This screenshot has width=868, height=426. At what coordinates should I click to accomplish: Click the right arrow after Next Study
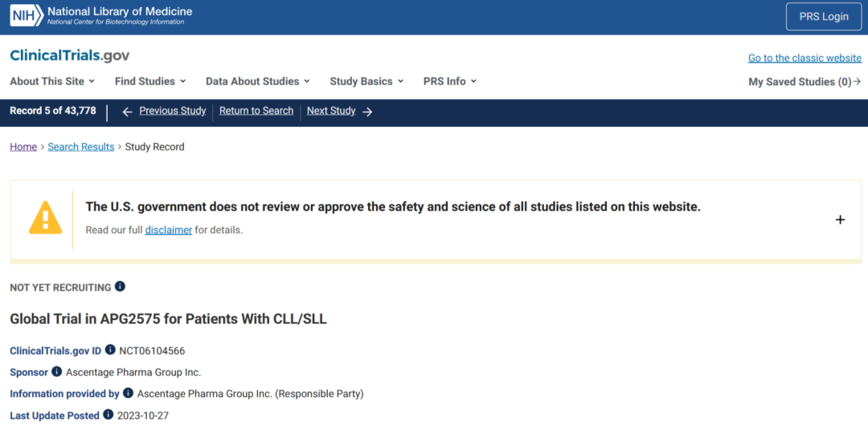pos(367,112)
